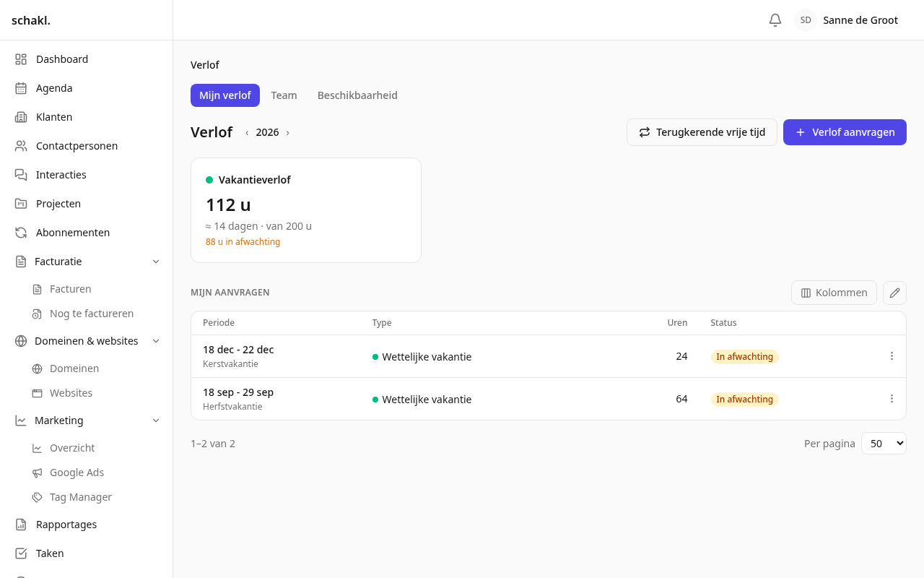Image resolution: width=924 pixels, height=578 pixels.
Task: Open Klanten in the sidebar
Action: 87,117
